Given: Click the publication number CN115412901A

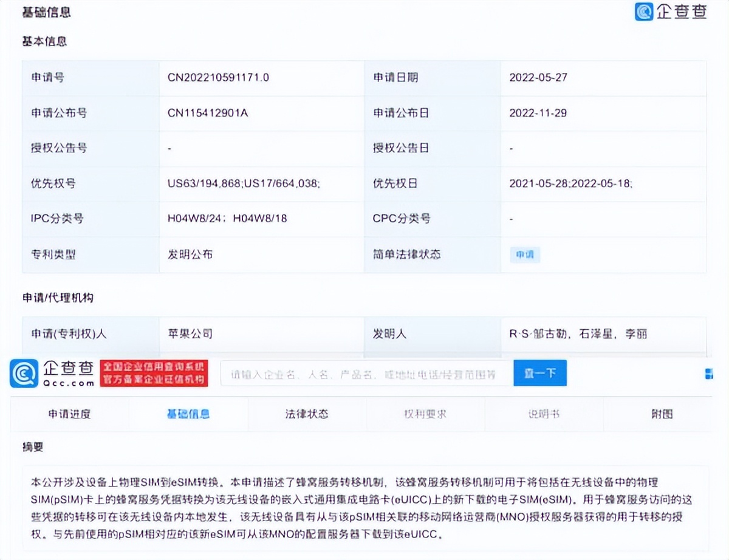Looking at the screenshot, I should click(208, 113).
